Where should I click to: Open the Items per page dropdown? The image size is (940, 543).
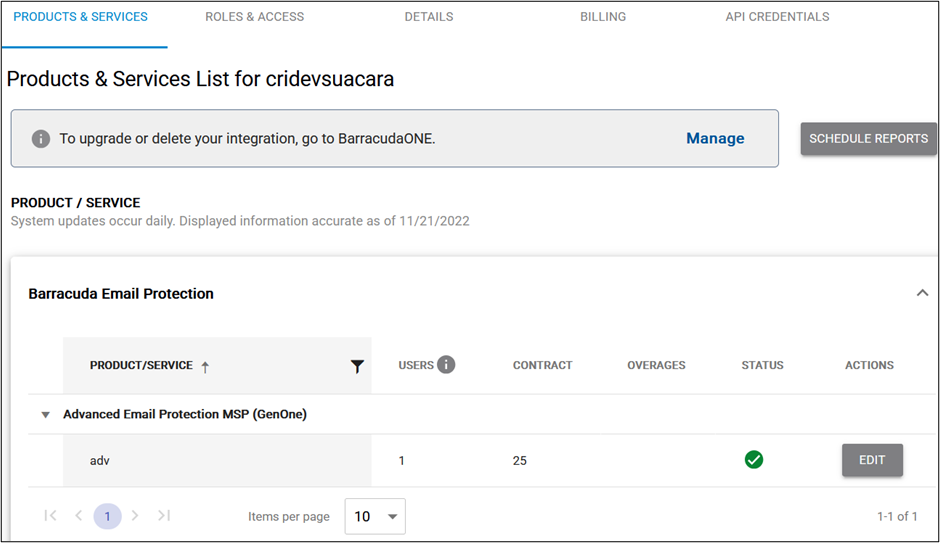(x=375, y=516)
